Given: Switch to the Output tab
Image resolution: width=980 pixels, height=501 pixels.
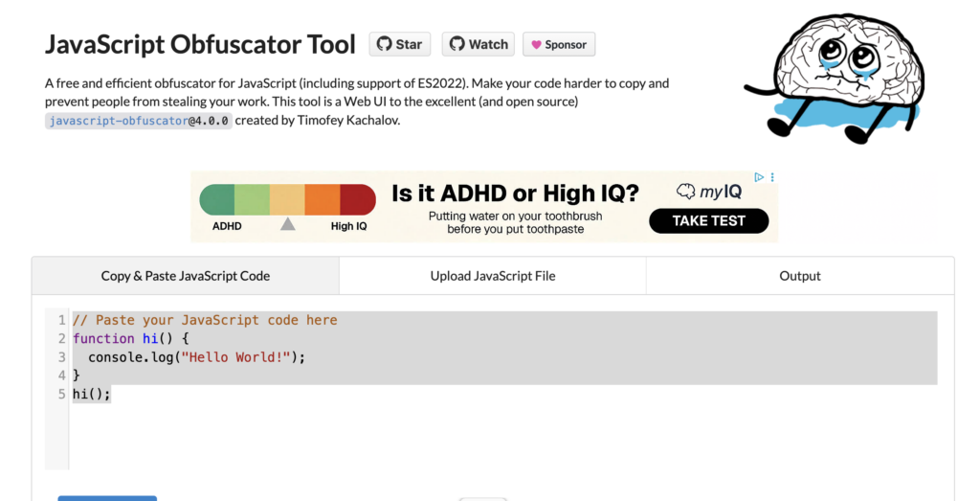Looking at the screenshot, I should coord(800,276).
